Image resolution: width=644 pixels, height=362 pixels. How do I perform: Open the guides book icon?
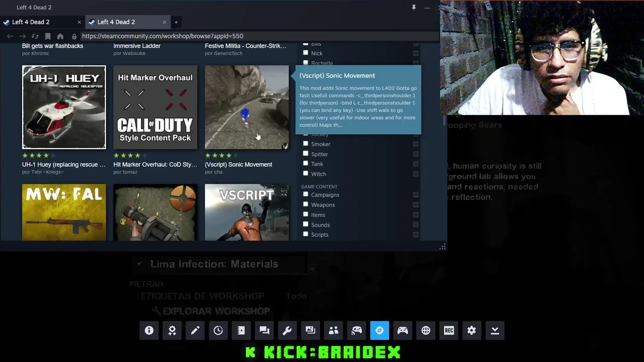tap(241, 330)
